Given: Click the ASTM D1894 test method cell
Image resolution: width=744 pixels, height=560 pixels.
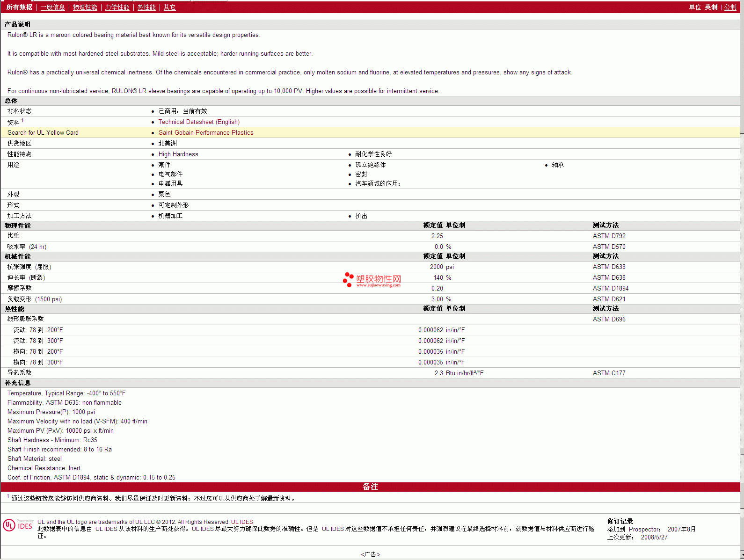Looking at the screenshot, I should [611, 288].
